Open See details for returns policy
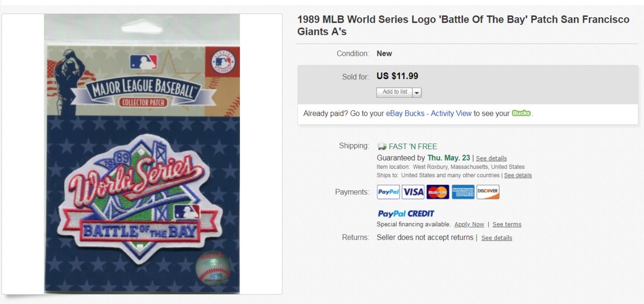 point(497,238)
